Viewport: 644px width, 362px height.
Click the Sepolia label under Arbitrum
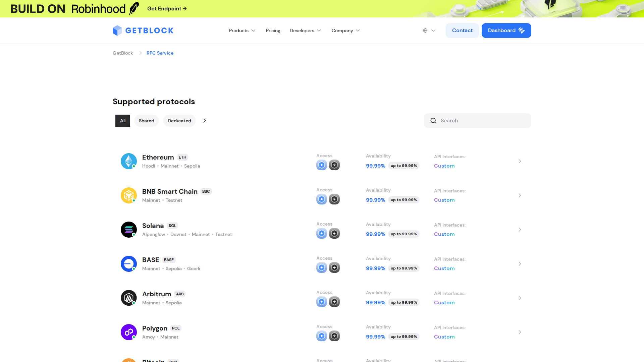174,303
